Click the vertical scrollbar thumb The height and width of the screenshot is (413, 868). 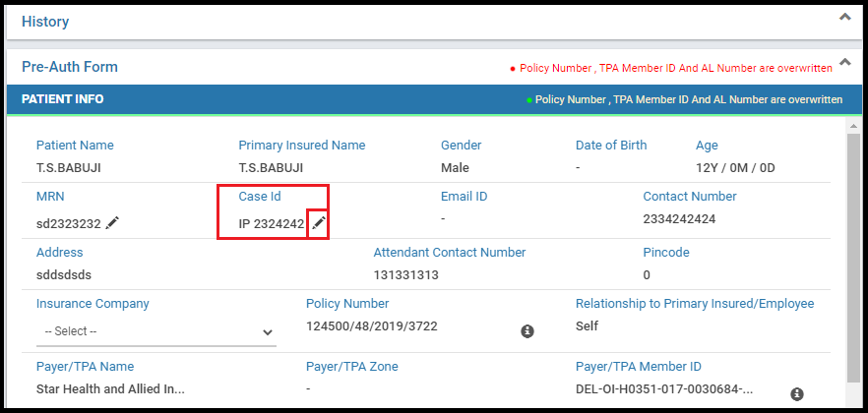[x=852, y=258]
